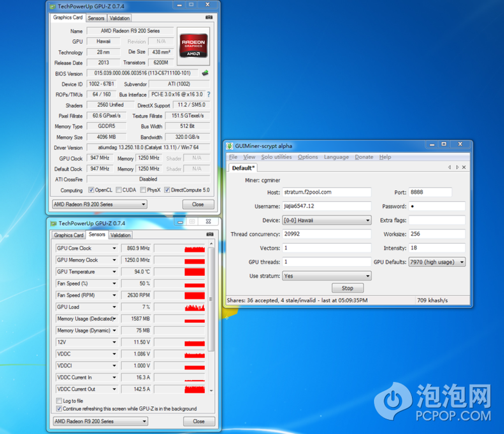Click 709 khash/s status bar text
Image resolution: width=504 pixels, height=434 pixels.
pyautogui.click(x=432, y=300)
